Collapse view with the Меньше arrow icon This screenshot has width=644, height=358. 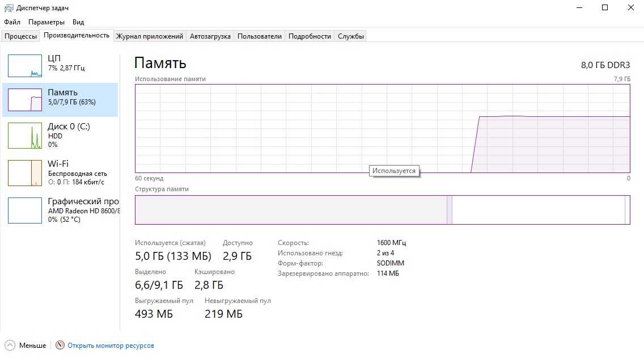pyautogui.click(x=10, y=345)
